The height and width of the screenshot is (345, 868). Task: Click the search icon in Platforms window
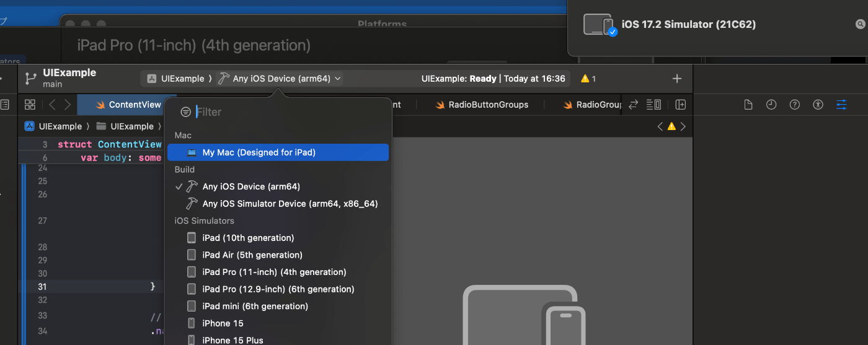(x=860, y=25)
